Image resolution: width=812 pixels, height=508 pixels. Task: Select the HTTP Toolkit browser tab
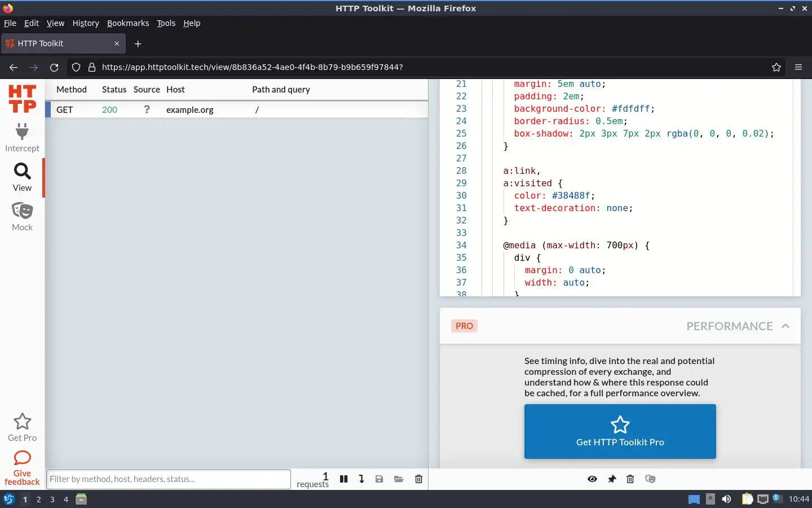tap(63, 43)
